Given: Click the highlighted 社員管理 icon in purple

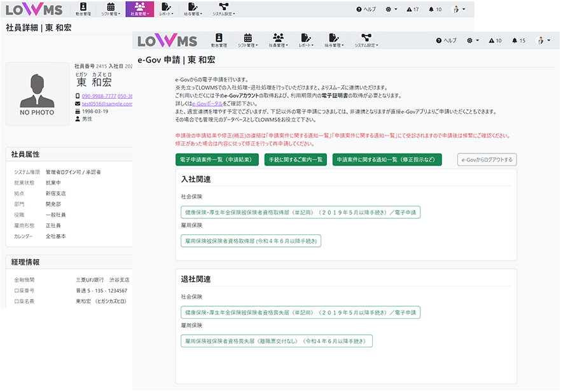Looking at the screenshot, I should coord(140,9).
